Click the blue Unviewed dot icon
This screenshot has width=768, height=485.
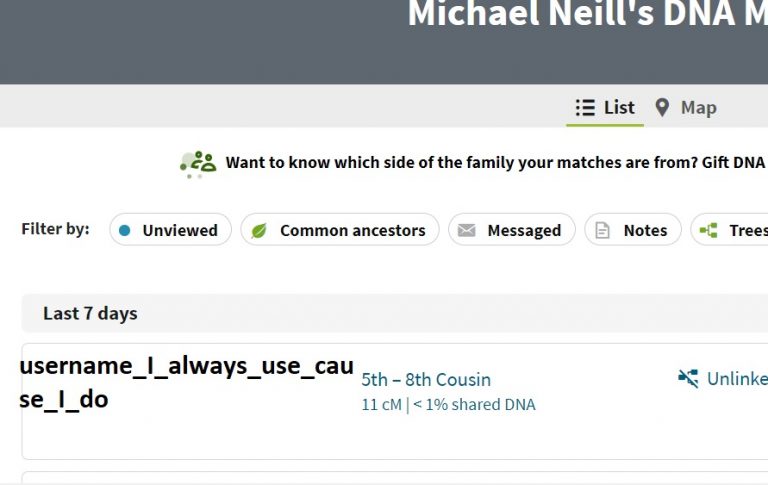pyautogui.click(x=125, y=230)
